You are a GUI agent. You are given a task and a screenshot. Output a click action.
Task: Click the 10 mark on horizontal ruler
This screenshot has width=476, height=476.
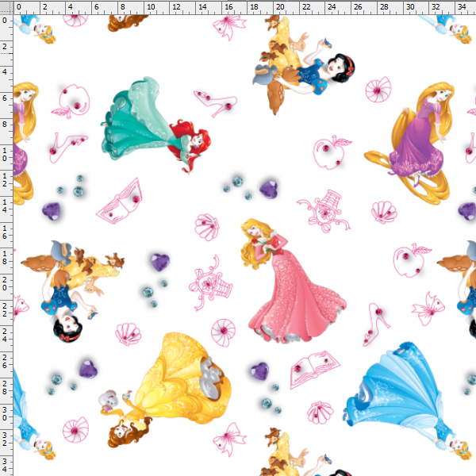click(148, 7)
